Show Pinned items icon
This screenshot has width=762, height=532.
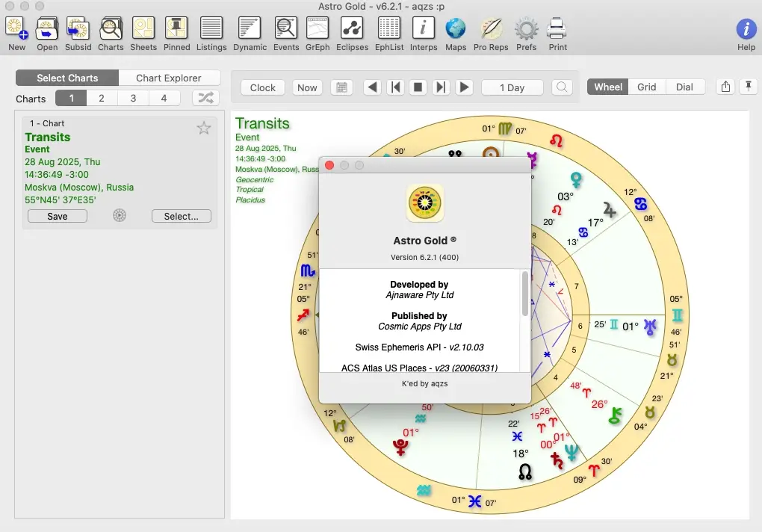tap(176, 28)
